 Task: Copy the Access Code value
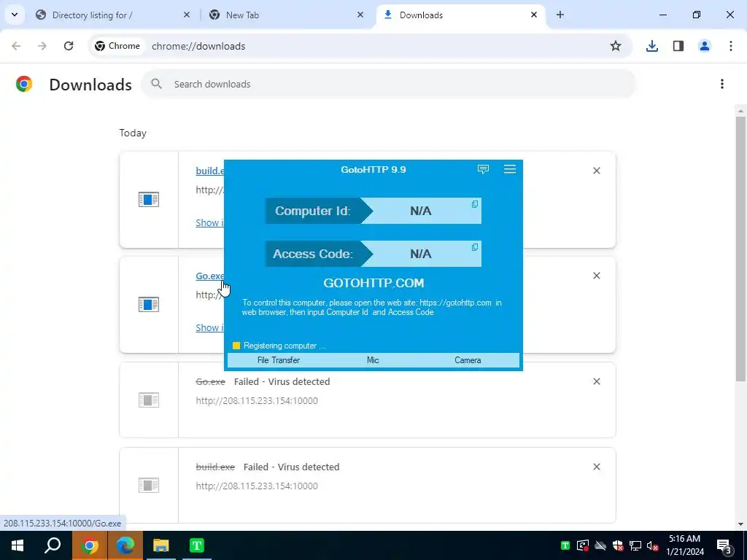coord(475,246)
